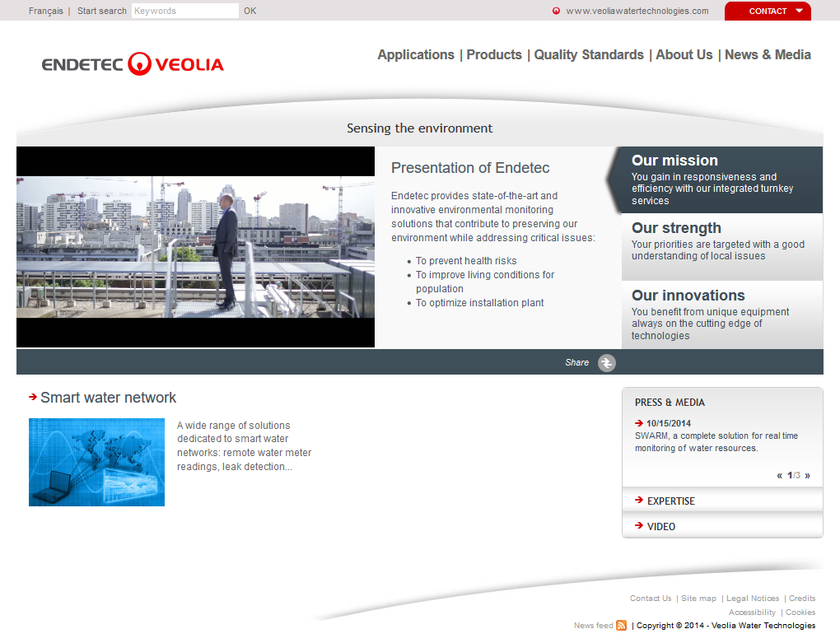Expand the CONTACT dropdown arrow
840x643 pixels.
point(800,11)
